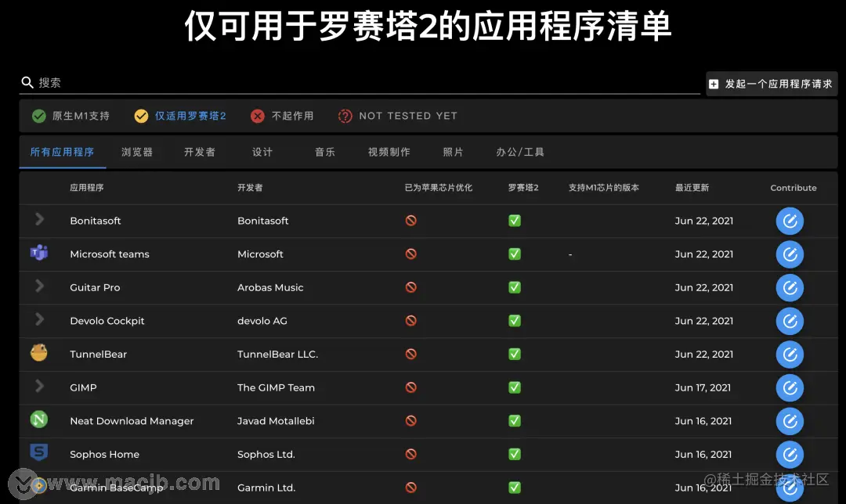Click the Rosetta 2 checkmark for Garmin Ltd.
Image resolution: width=846 pixels, height=504 pixels.
pos(515,488)
